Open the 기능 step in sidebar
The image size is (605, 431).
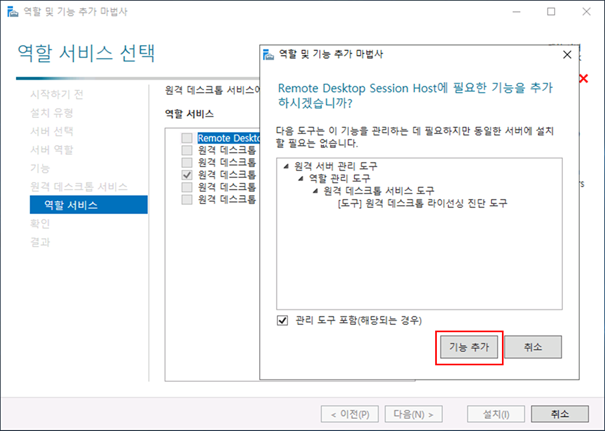click(x=40, y=168)
